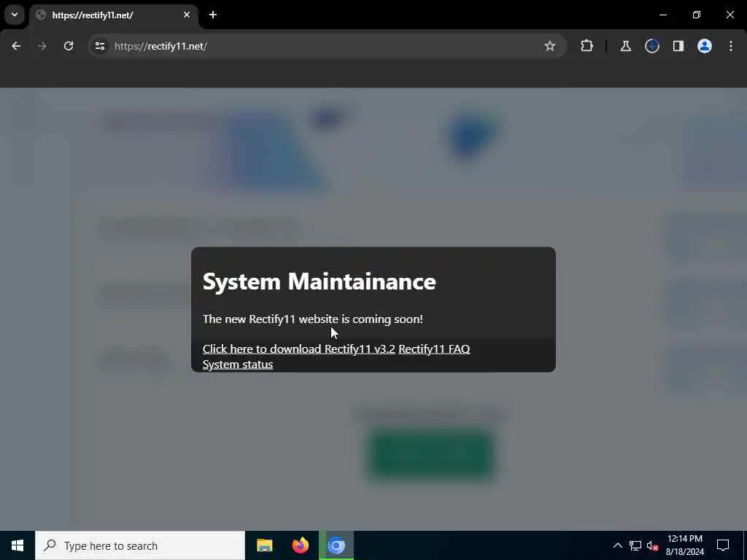Open Chrome Labs flask icon

[625, 46]
